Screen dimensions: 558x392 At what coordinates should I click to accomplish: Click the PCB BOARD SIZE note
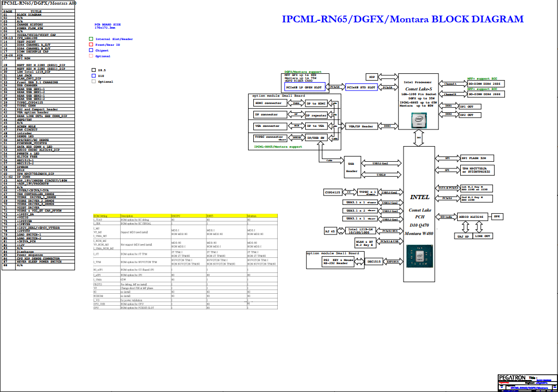pyautogui.click(x=108, y=26)
